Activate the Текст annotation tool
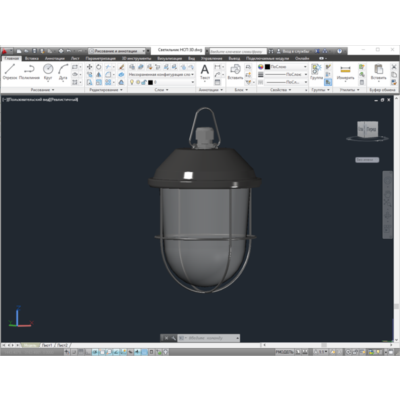Screen dimensions: 400x400 coord(205,72)
